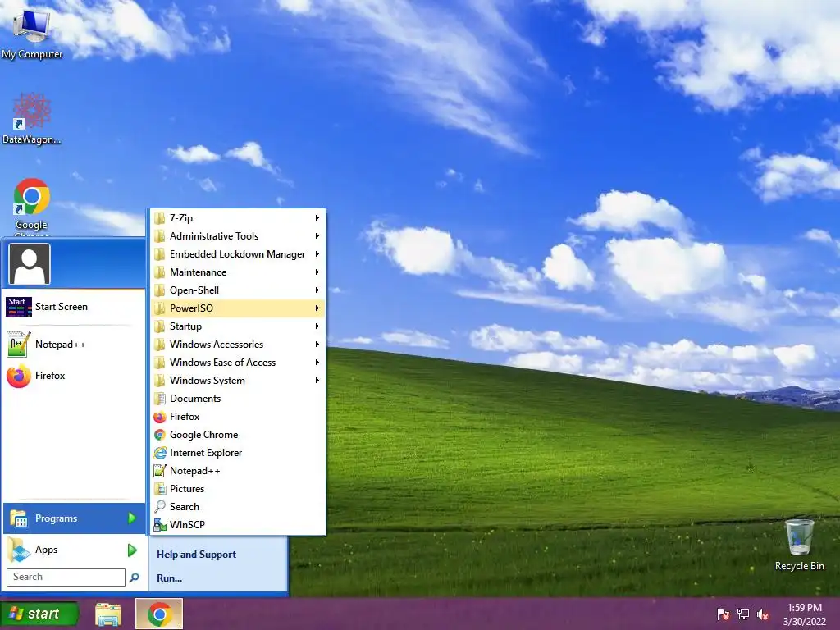The height and width of the screenshot is (630, 840).
Task: Open the DataWagon desktop shortcut
Action: click(32, 118)
